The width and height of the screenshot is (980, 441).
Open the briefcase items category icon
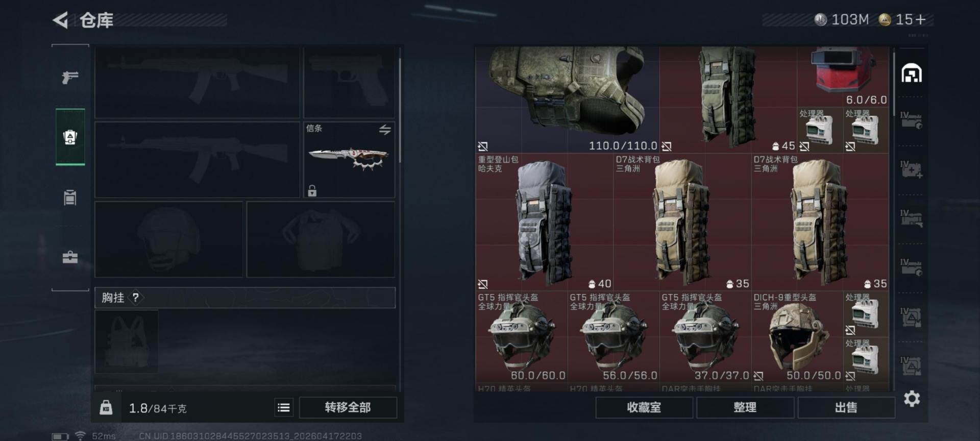point(70,257)
